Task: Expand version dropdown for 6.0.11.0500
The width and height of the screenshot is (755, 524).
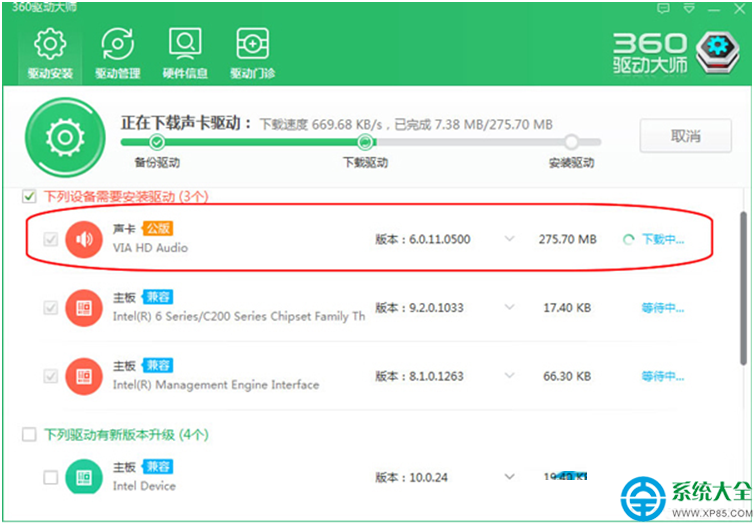Action: [x=509, y=239]
